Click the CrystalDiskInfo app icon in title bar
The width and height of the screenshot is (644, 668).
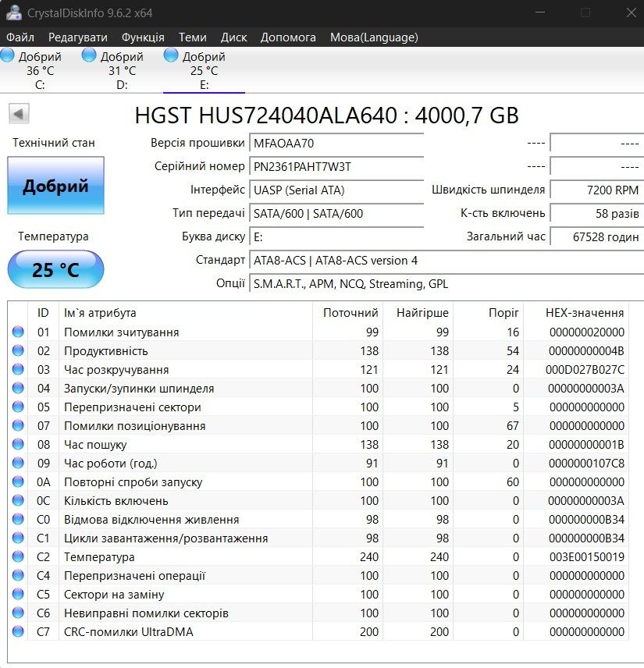(13, 12)
